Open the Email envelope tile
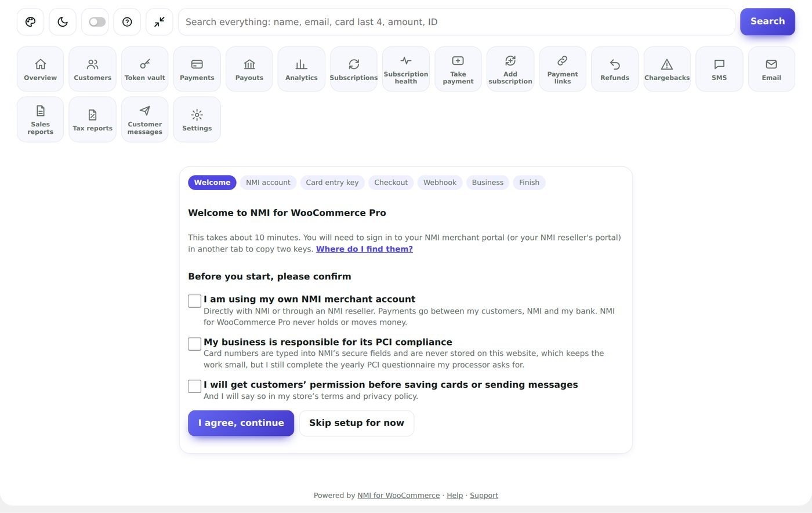This screenshot has width=812, height=513. click(x=771, y=69)
